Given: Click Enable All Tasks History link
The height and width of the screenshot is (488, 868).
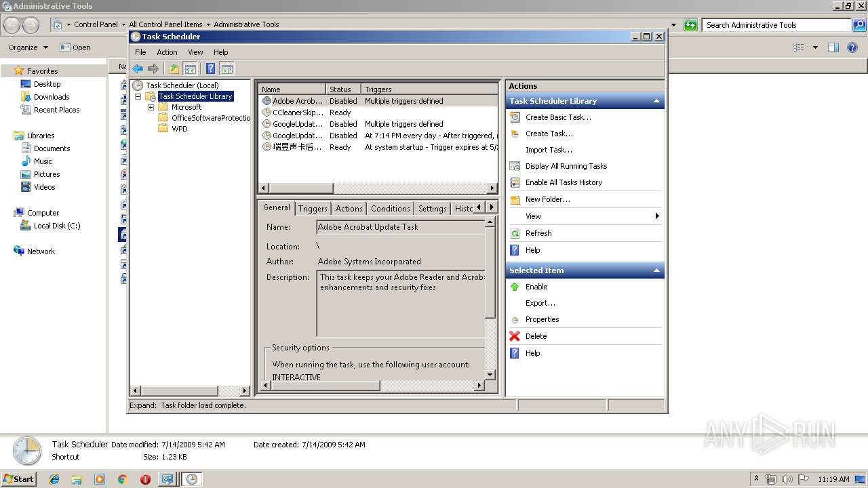Looking at the screenshot, I should coord(564,182).
